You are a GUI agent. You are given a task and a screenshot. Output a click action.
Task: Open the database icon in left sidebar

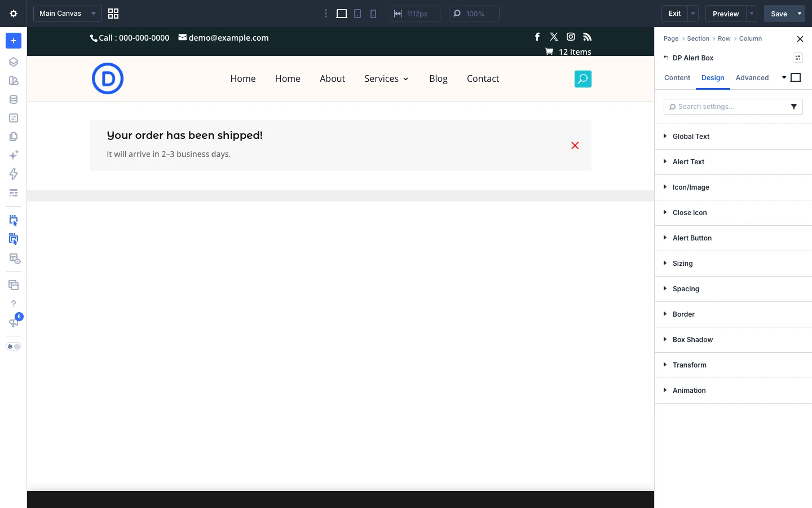[x=14, y=99]
